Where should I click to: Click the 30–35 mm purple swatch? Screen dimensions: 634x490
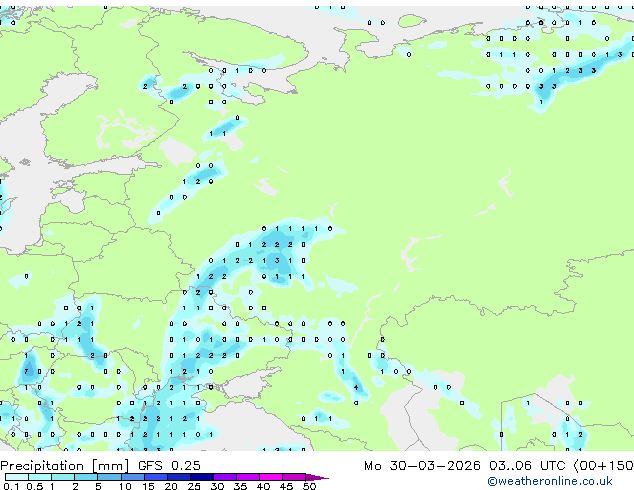click(x=225, y=477)
